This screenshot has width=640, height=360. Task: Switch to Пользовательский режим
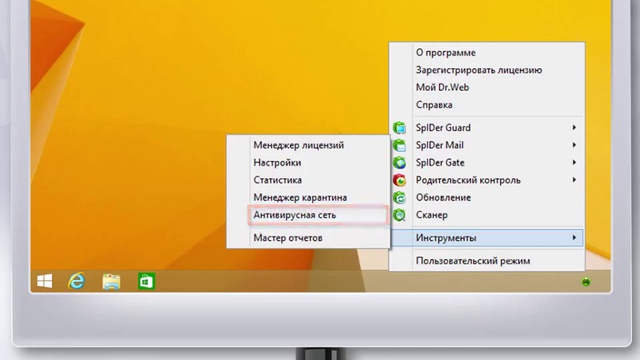click(473, 261)
